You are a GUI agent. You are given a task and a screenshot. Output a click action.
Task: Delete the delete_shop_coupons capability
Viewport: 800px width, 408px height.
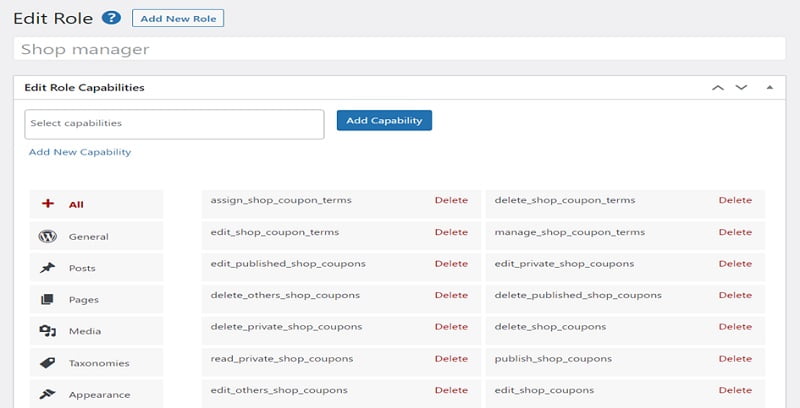(735, 326)
